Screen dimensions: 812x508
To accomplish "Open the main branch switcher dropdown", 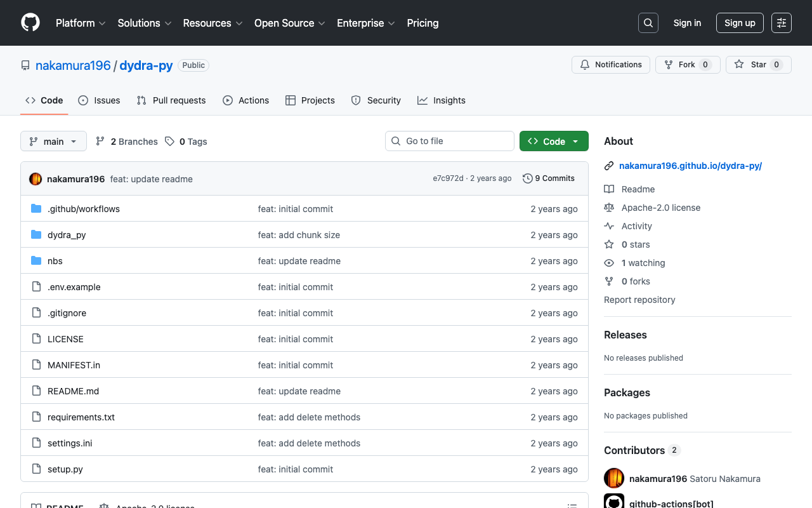I will point(53,141).
